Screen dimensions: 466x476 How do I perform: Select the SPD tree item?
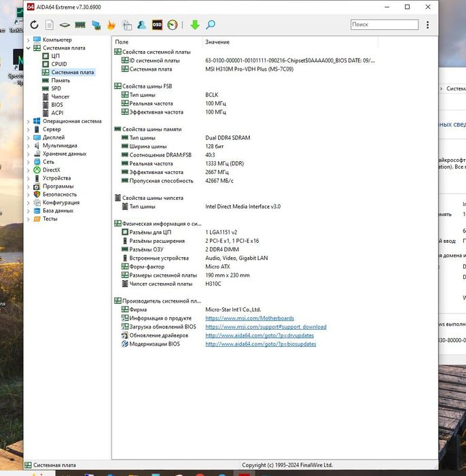click(56, 88)
